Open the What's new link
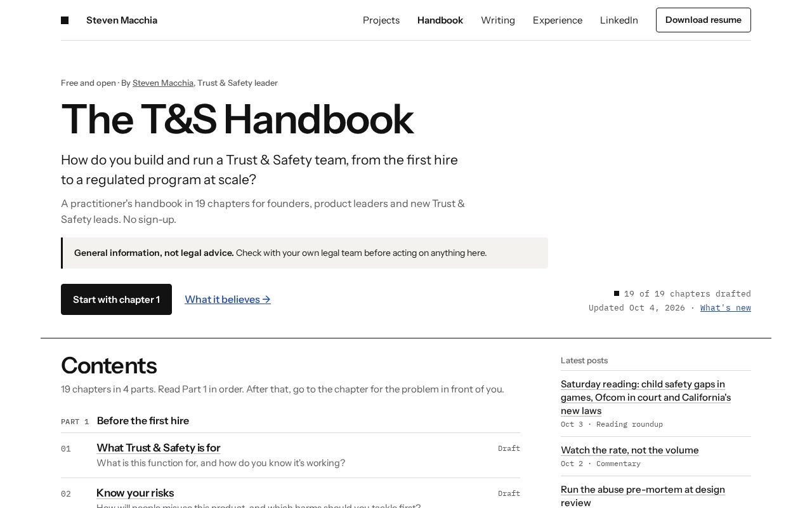The width and height of the screenshot is (812, 508). [x=726, y=308]
